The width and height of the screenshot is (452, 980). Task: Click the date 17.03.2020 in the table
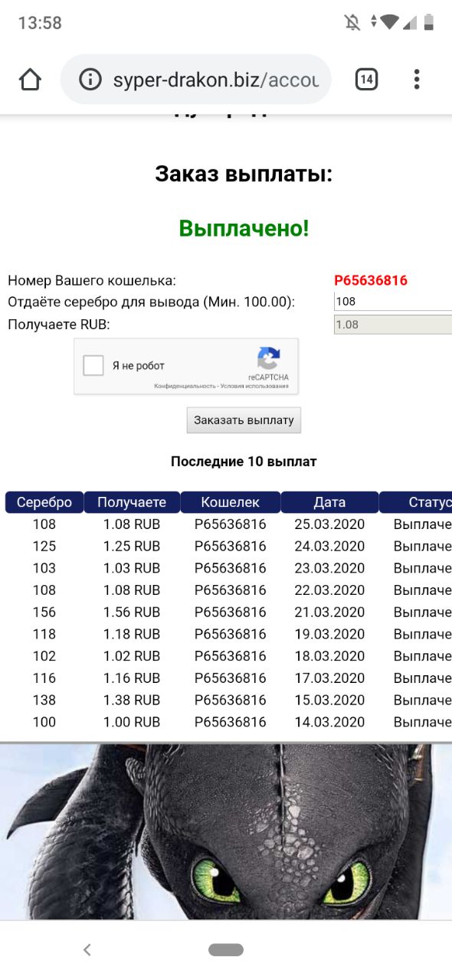tap(329, 678)
